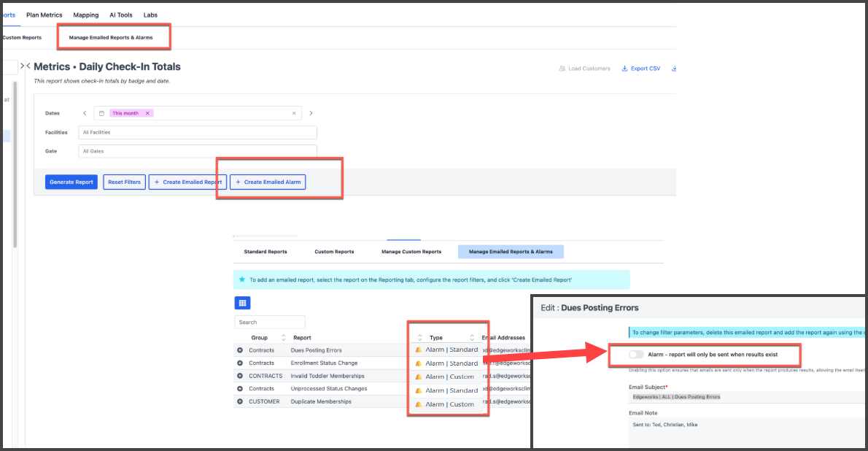Click the bell icon beside Dues Posting Errors
Screen dimensions: 868x451
419,350
